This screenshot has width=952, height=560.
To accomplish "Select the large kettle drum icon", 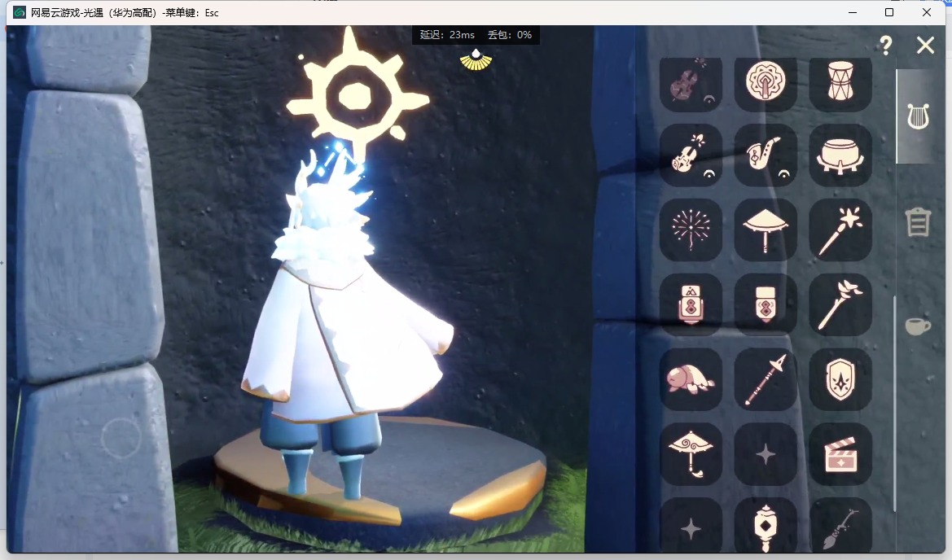I will [840, 155].
